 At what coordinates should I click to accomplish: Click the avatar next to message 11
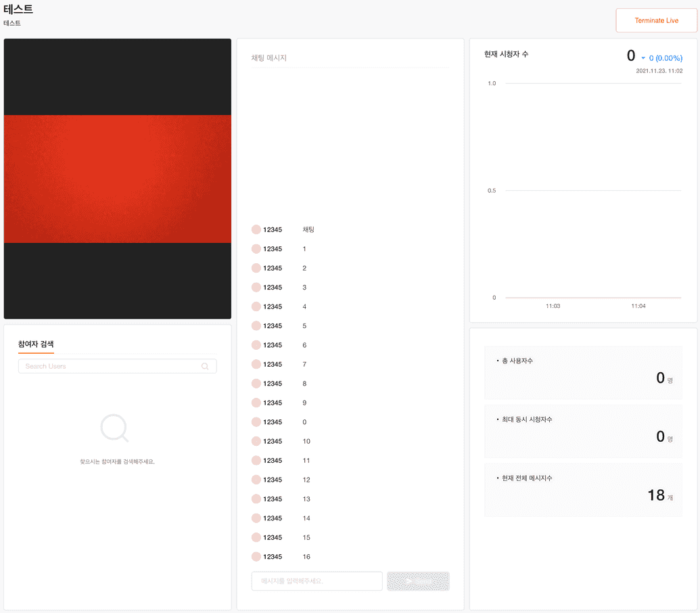pos(256,460)
